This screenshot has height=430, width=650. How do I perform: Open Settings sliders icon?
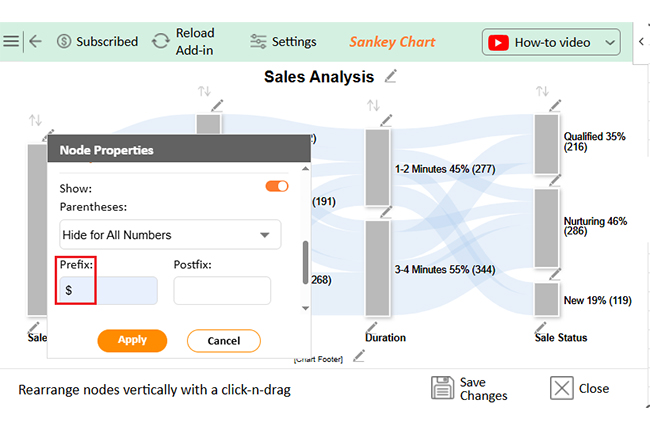(258, 41)
